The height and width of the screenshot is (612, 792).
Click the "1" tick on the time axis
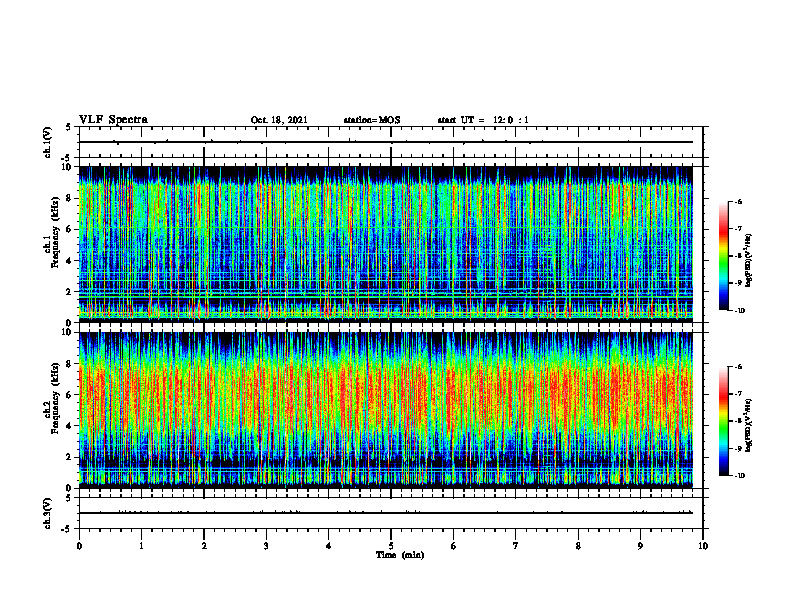[141, 546]
